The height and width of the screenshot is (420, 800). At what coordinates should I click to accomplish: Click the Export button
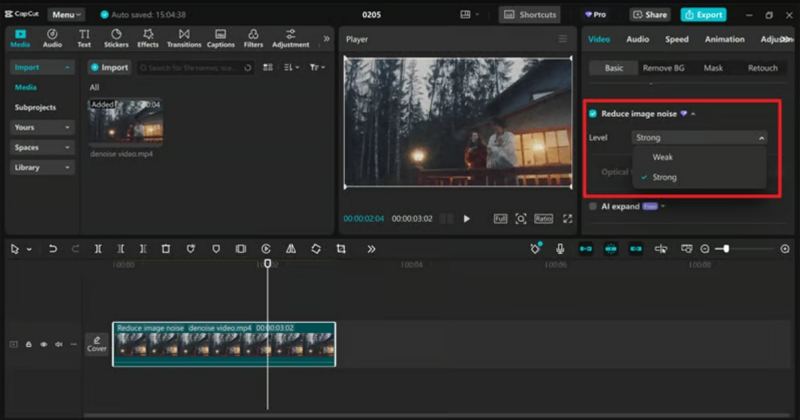coord(703,14)
